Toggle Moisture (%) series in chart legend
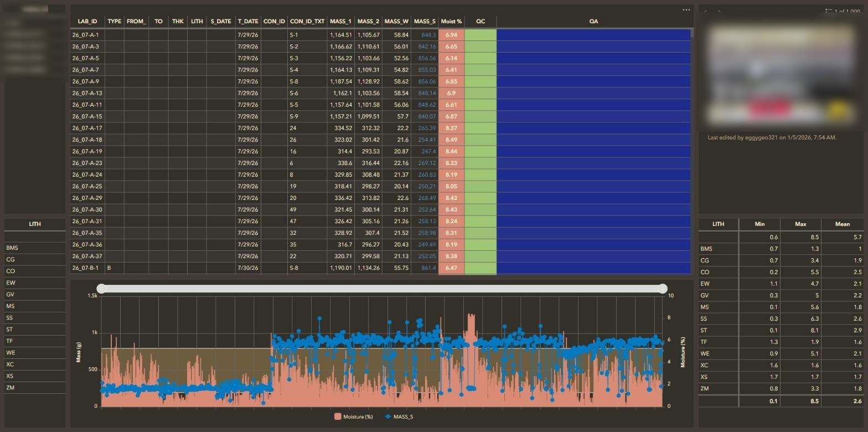The image size is (868, 432). coord(353,416)
